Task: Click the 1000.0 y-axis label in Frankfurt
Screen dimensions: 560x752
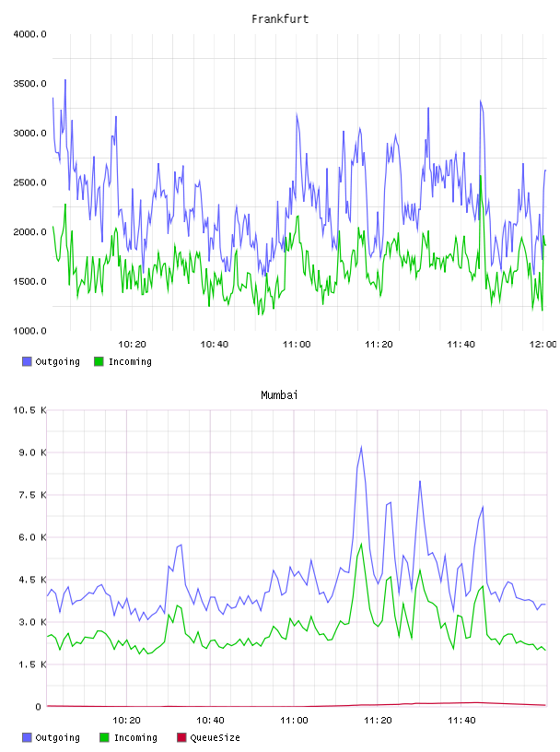Action: (29, 331)
